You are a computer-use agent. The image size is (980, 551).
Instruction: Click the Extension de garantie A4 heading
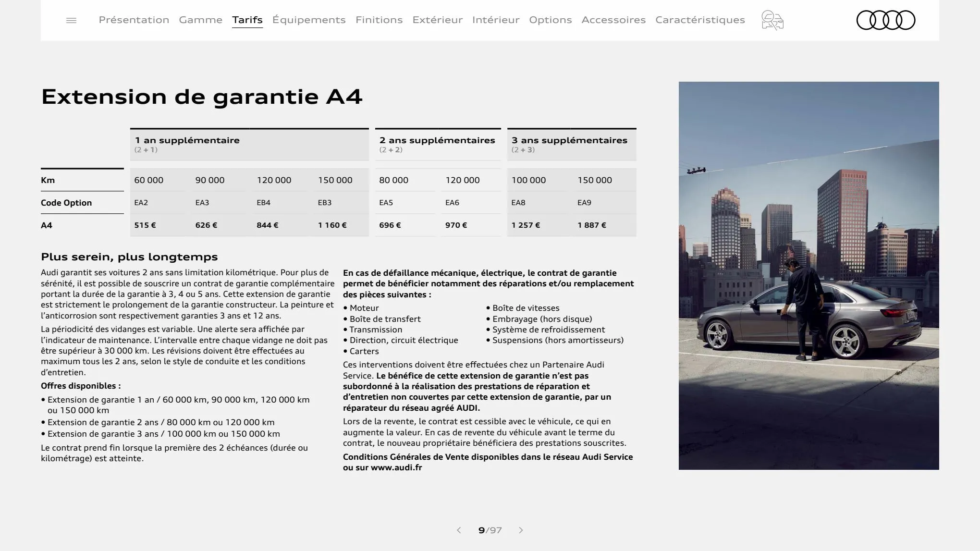coord(202,97)
